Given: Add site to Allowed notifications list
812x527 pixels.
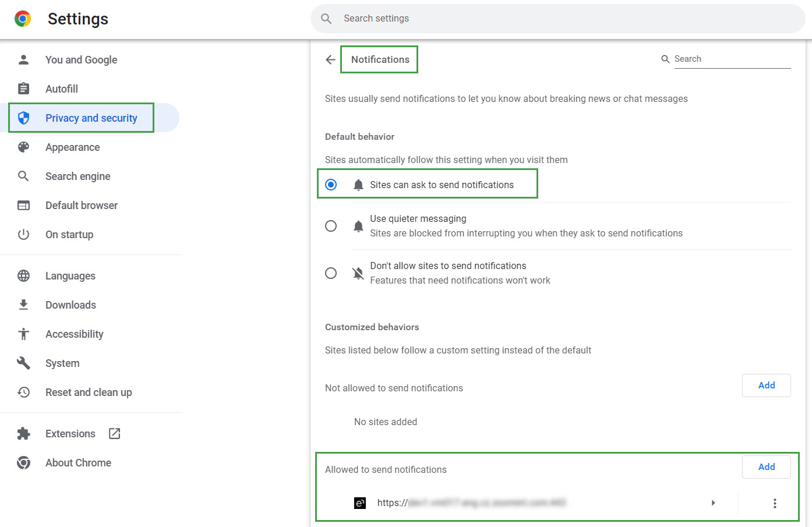Looking at the screenshot, I should point(766,467).
